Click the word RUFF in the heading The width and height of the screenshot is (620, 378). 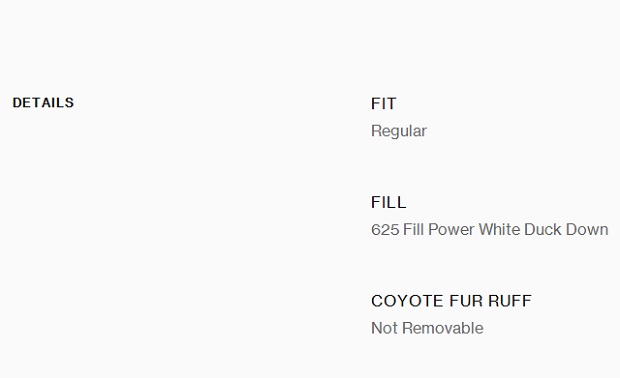[x=510, y=301]
